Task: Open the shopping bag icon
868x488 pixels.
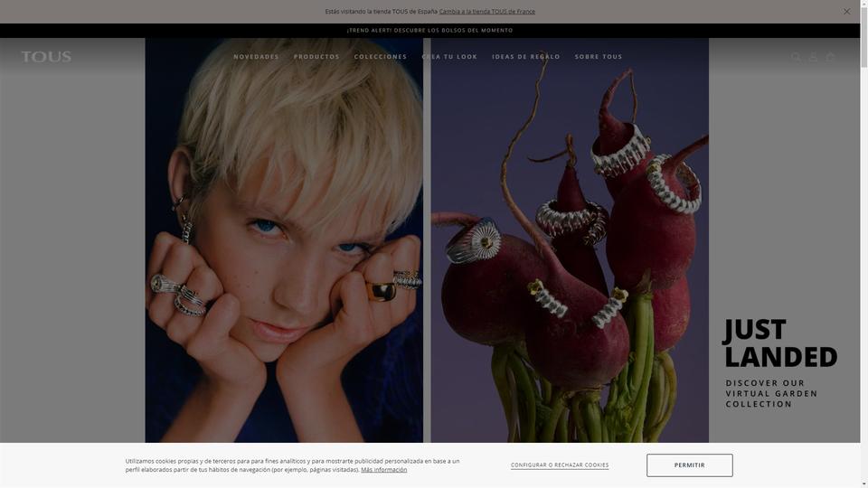Action: [830, 56]
